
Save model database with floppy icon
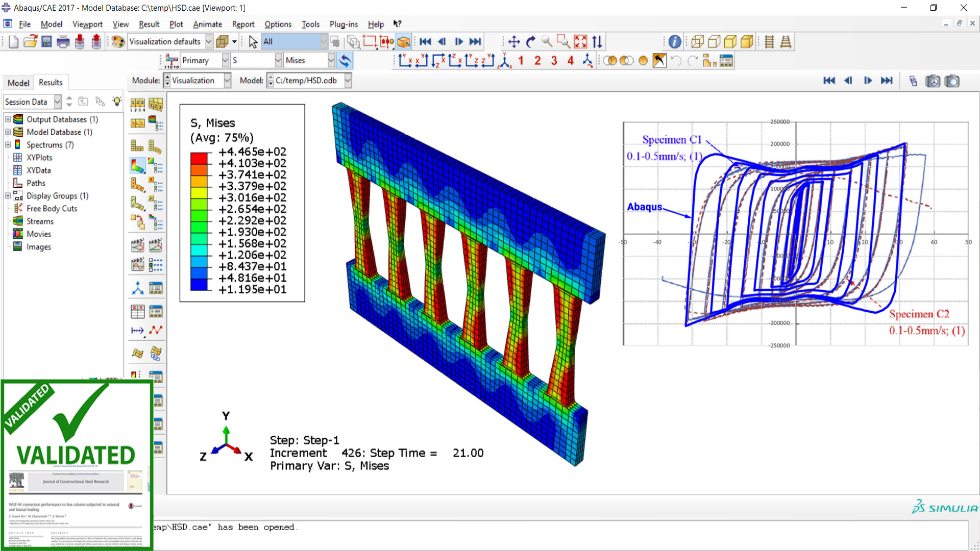(x=46, y=42)
